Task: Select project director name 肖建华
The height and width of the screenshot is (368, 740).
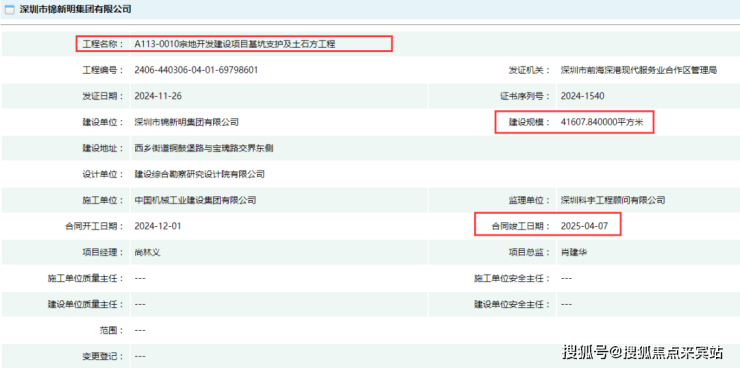Action: click(x=574, y=252)
